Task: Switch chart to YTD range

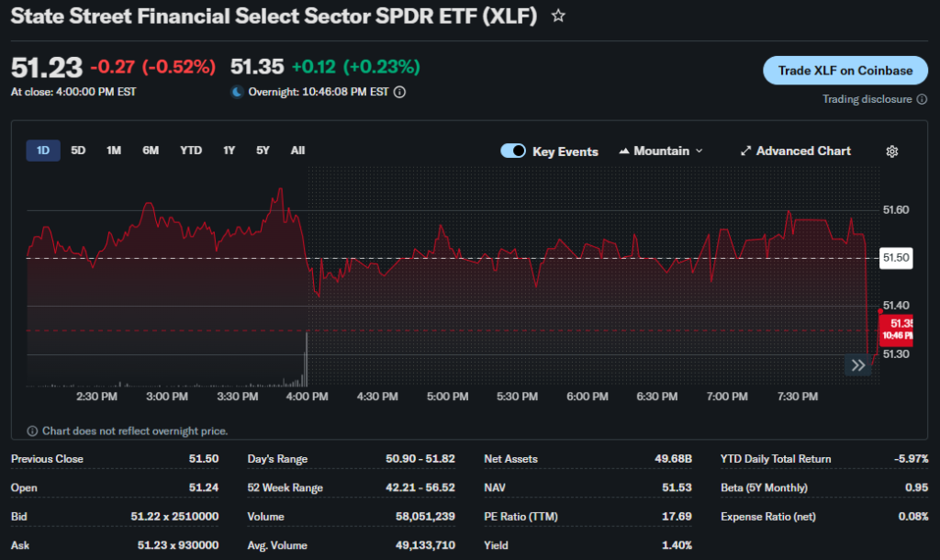Action: tap(191, 151)
